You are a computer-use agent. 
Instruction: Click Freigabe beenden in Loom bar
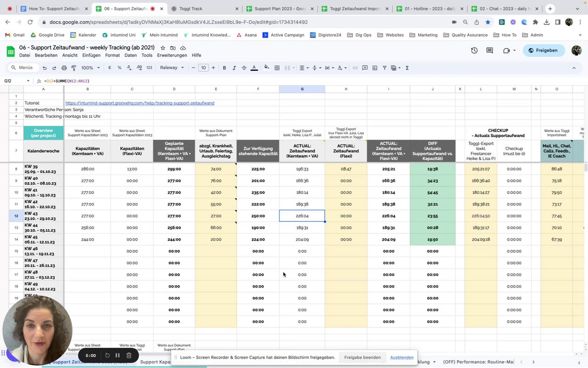[362, 357]
